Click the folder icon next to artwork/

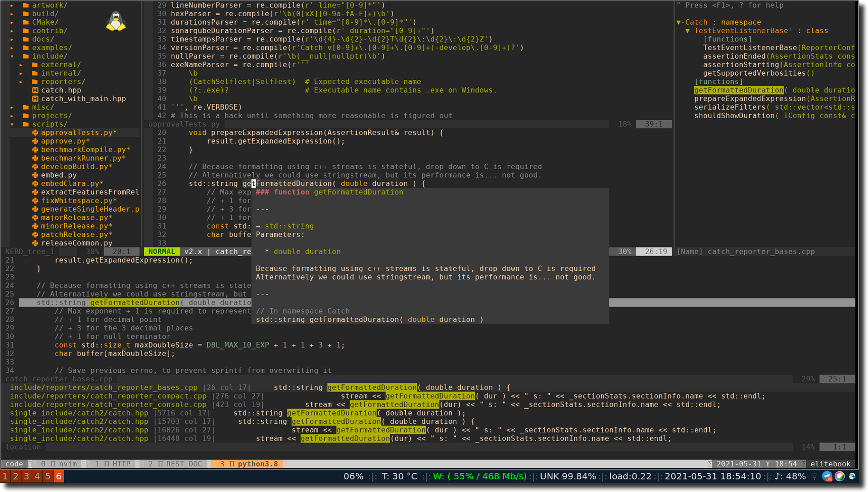[26, 5]
